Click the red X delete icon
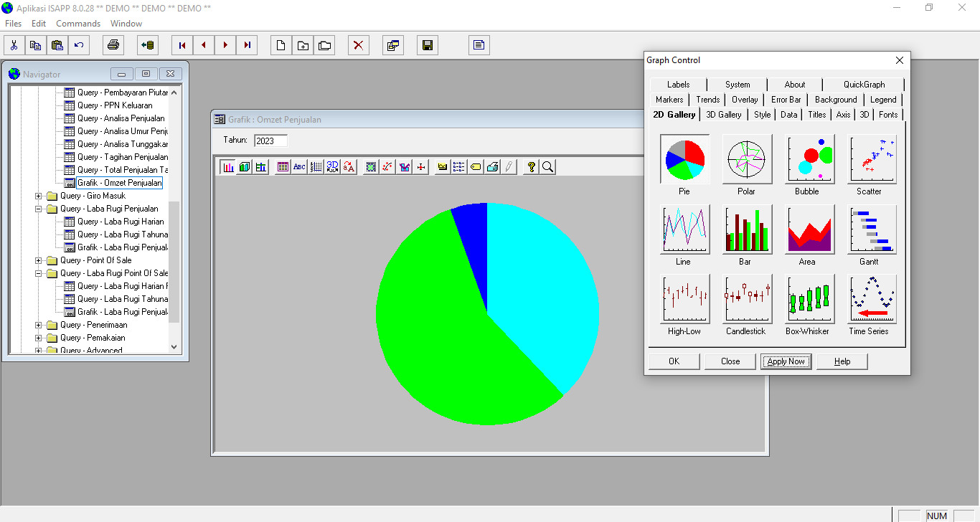 [x=359, y=46]
